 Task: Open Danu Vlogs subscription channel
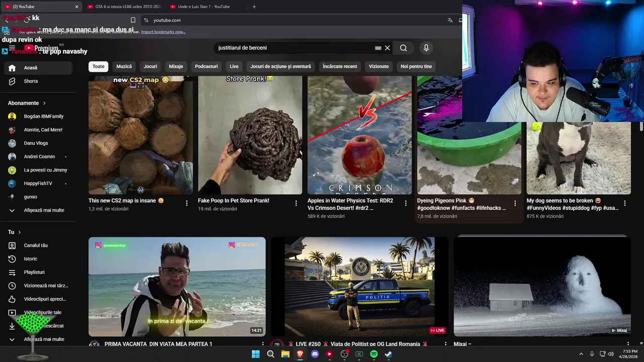[x=38, y=143]
